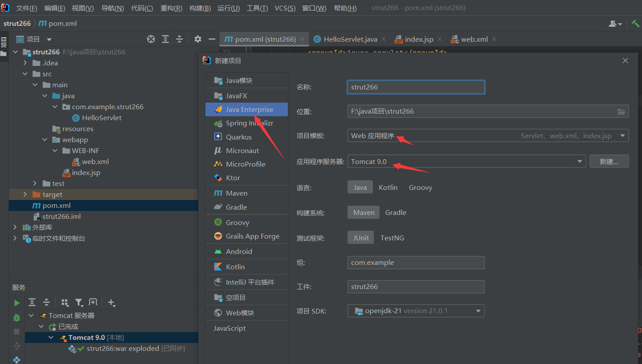Collapse the src folder in project tree
The height and width of the screenshot is (364, 642).
pyautogui.click(x=25, y=74)
